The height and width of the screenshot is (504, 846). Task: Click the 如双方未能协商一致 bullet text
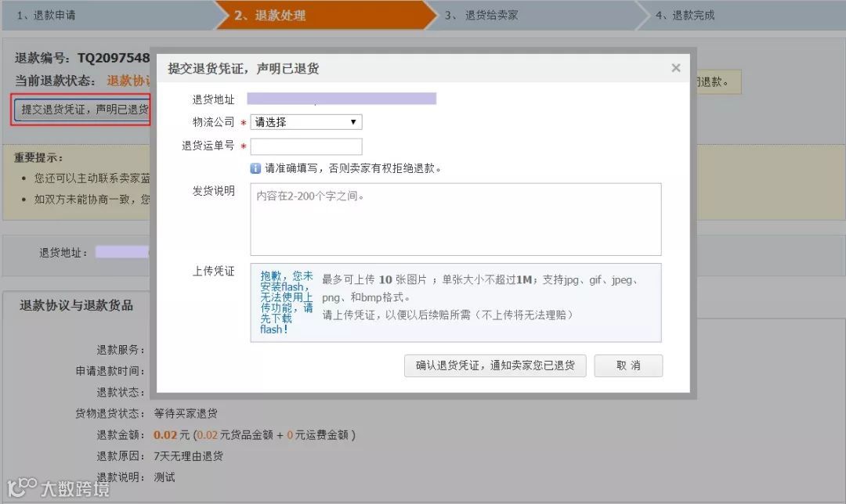tap(92, 199)
